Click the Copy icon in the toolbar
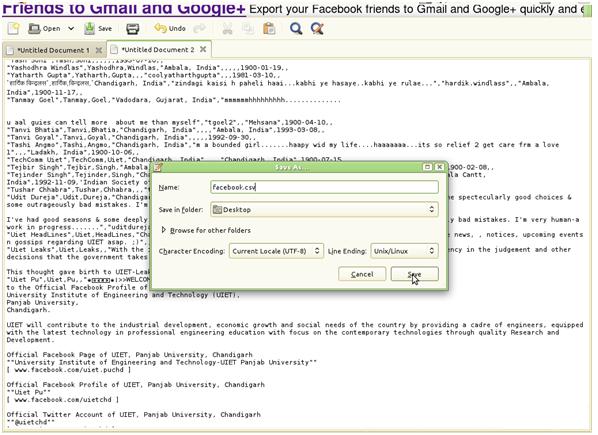The image size is (598, 435). coord(248,29)
